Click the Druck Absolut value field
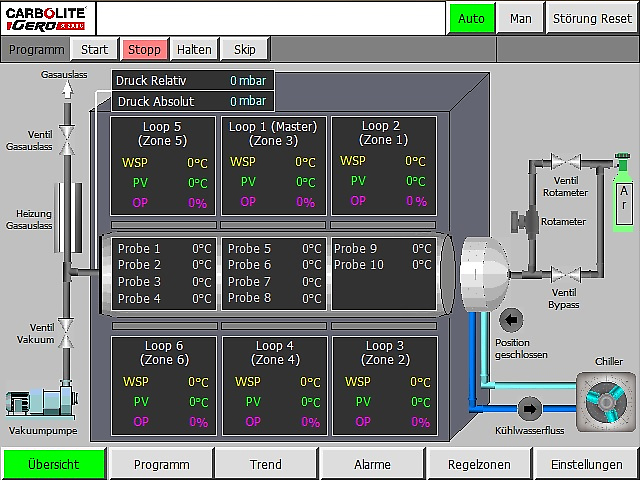Image resolution: width=641 pixels, height=482 pixels. click(248, 101)
